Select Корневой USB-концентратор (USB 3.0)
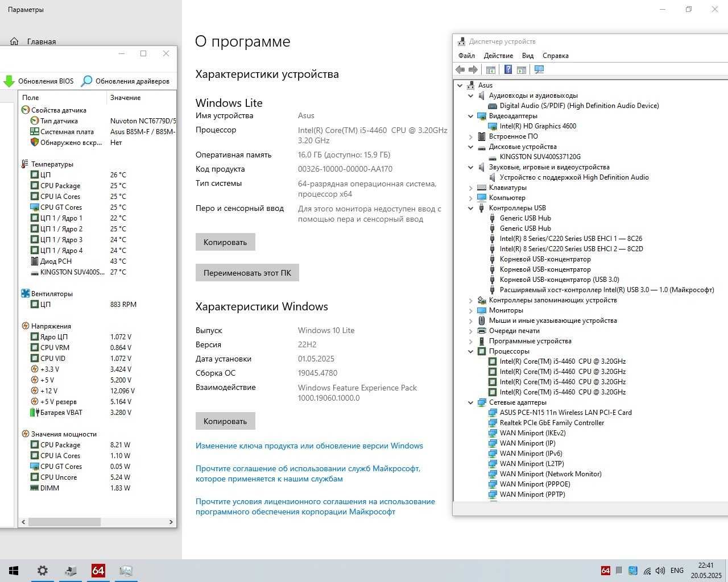The height and width of the screenshot is (582, 728). [559, 280]
